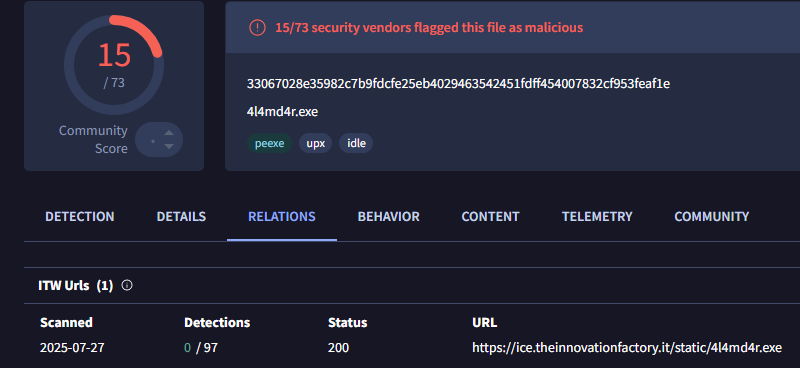Viewport: 800px width, 368px height.
Task: Open the Telemetry tab
Action: tap(597, 216)
